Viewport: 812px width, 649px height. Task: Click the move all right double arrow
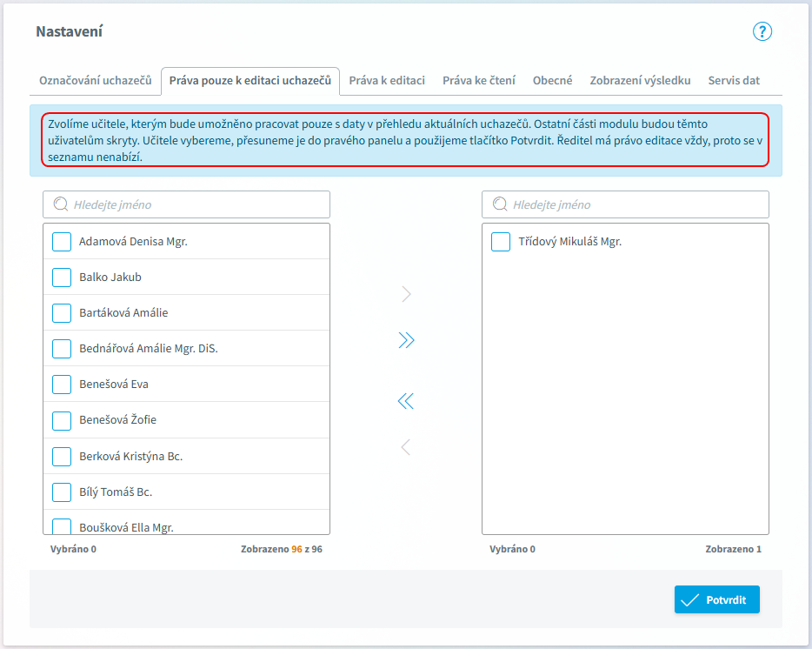tap(406, 340)
